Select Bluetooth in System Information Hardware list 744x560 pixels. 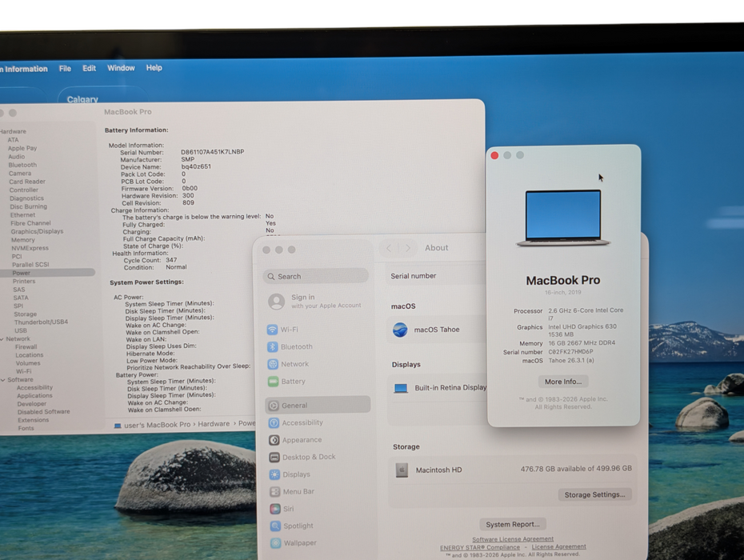click(x=22, y=165)
